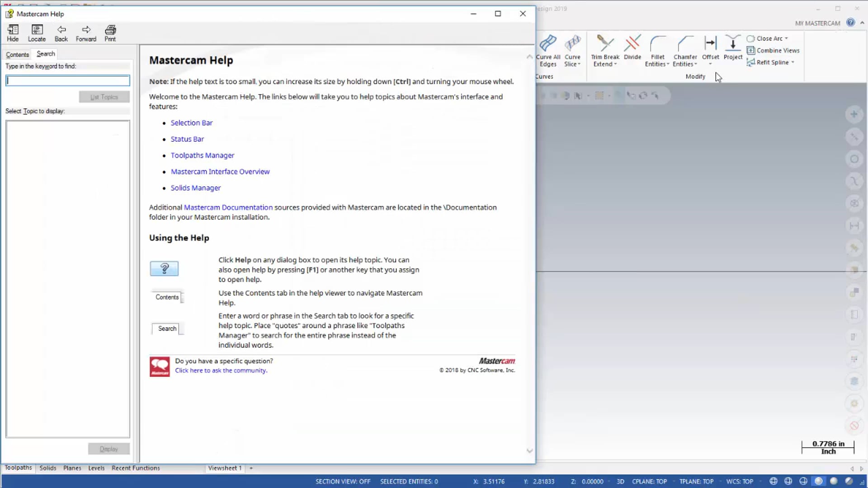Select the Viewsheet 1 tab

tap(225, 468)
